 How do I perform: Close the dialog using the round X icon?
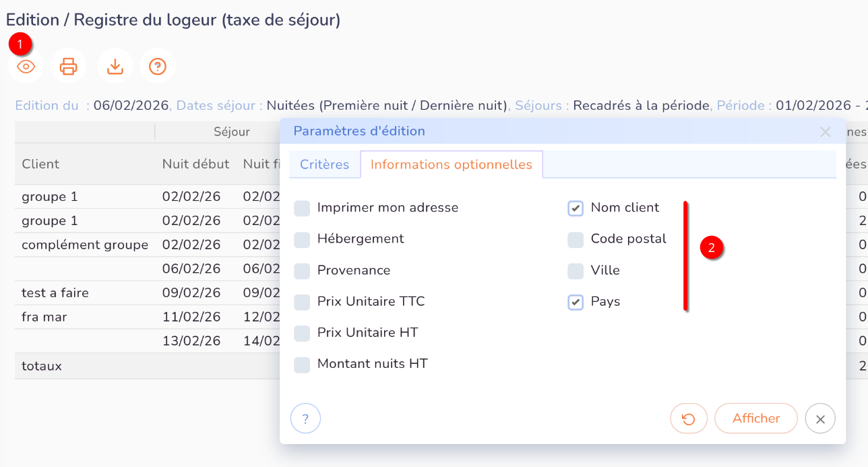point(820,418)
